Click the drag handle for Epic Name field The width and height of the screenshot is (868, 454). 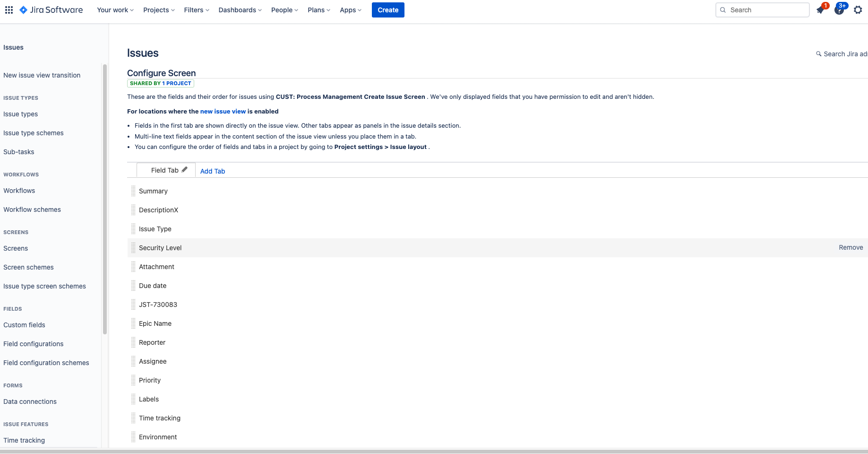coord(133,323)
